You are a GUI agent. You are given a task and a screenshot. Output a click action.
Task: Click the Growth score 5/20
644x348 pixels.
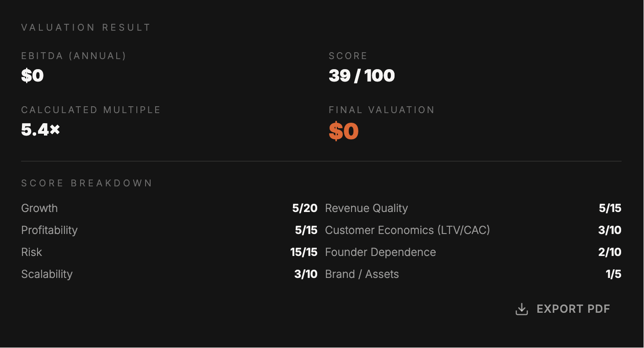coord(305,208)
